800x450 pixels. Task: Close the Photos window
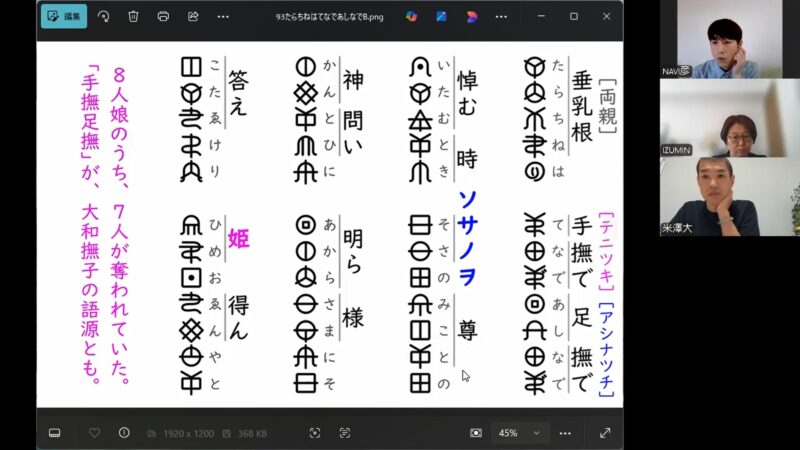[x=607, y=16]
